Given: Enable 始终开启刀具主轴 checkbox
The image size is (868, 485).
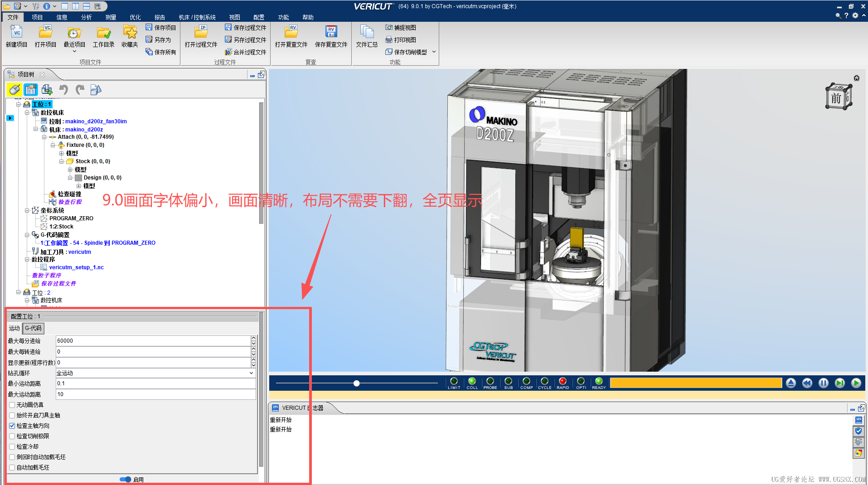Looking at the screenshot, I should [x=12, y=415].
